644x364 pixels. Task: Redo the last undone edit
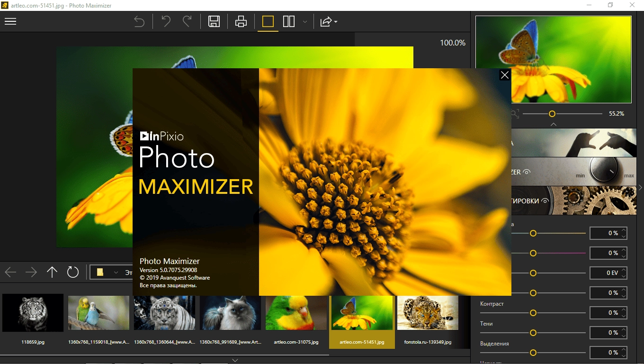(187, 21)
